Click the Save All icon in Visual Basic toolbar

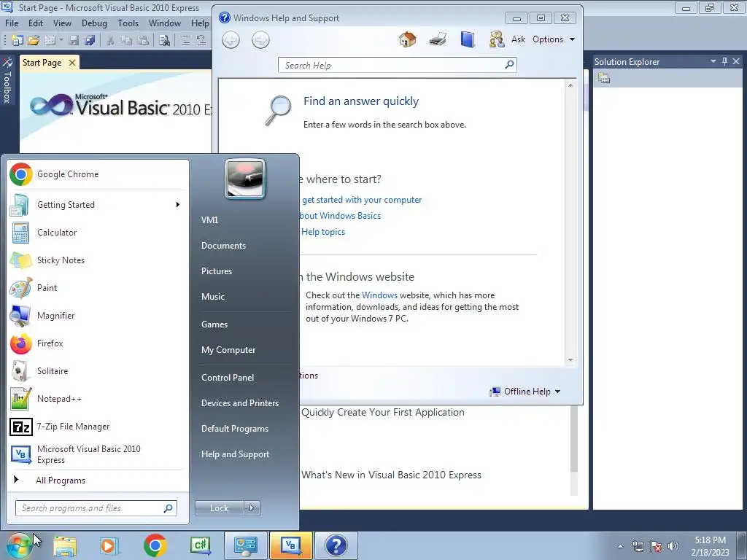(x=90, y=41)
